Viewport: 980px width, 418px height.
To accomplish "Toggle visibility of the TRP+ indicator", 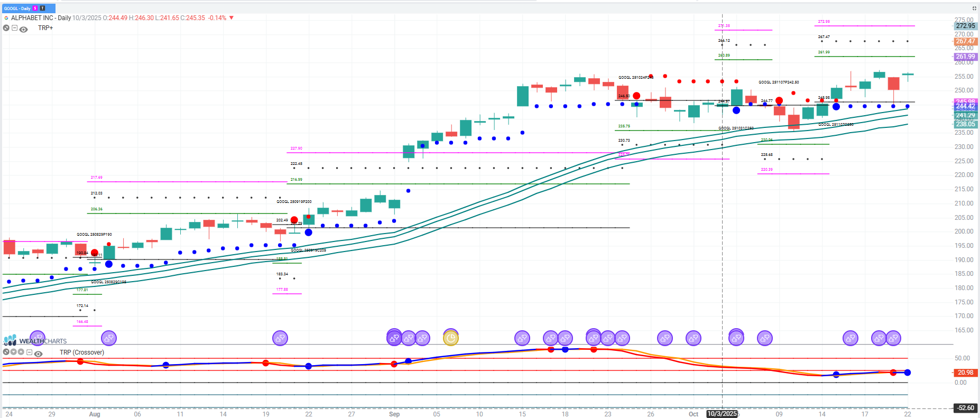I will pos(24,29).
